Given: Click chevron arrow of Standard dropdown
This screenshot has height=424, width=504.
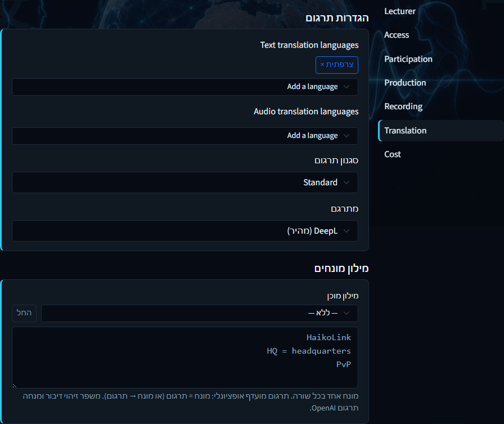Looking at the screenshot, I should 346,182.
